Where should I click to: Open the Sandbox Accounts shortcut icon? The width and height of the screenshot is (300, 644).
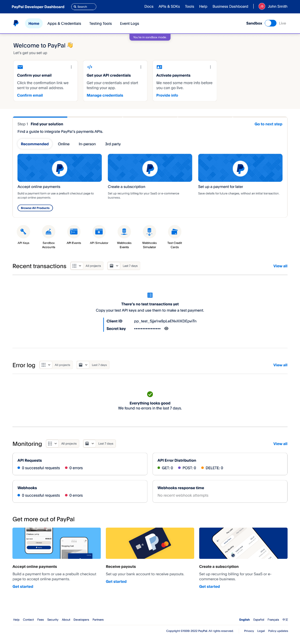tap(49, 232)
